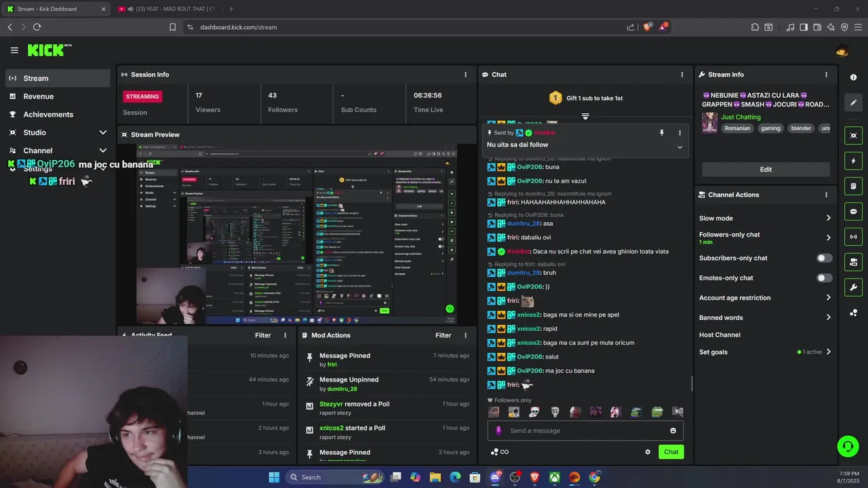Open user profile avatar at top right
Screen dimensions: 868x488
tap(842, 51)
